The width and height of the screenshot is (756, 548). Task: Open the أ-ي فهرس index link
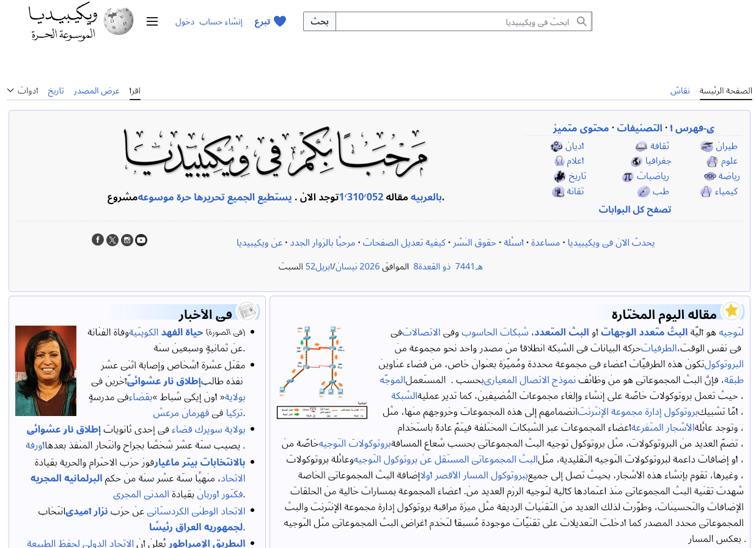pyautogui.click(x=694, y=128)
